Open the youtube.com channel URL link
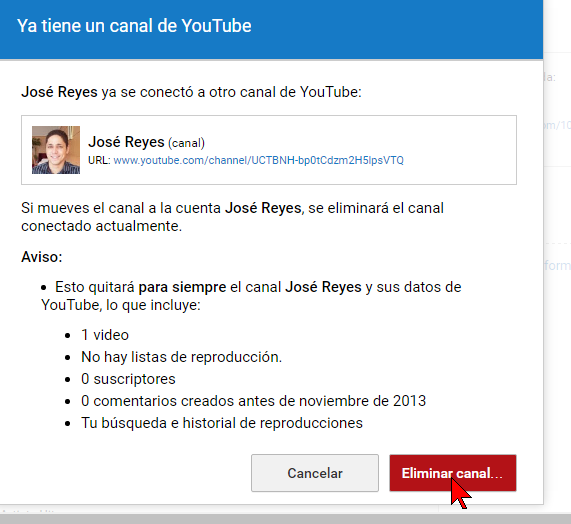 pyautogui.click(x=259, y=160)
